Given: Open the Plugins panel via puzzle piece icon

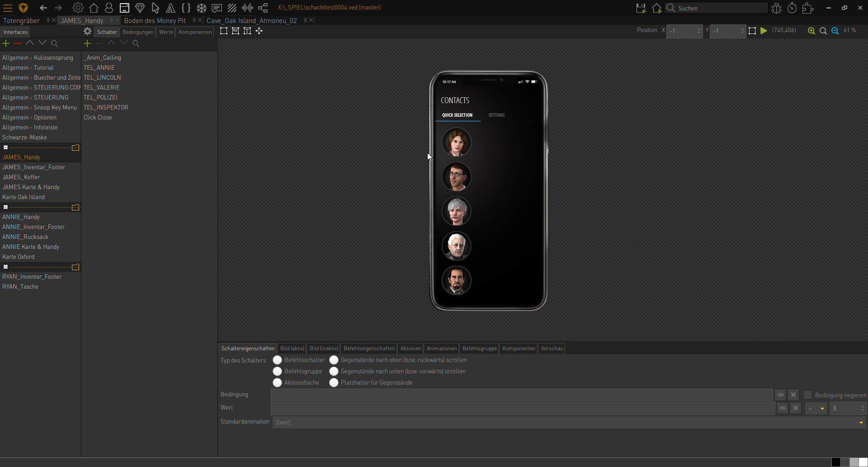Looking at the screenshot, I should [x=807, y=8].
